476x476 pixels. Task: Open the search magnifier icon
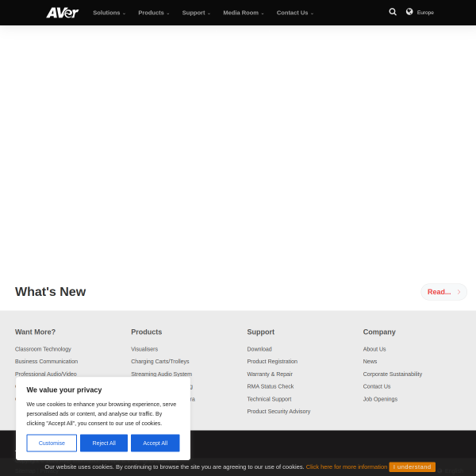pyautogui.click(x=393, y=12)
